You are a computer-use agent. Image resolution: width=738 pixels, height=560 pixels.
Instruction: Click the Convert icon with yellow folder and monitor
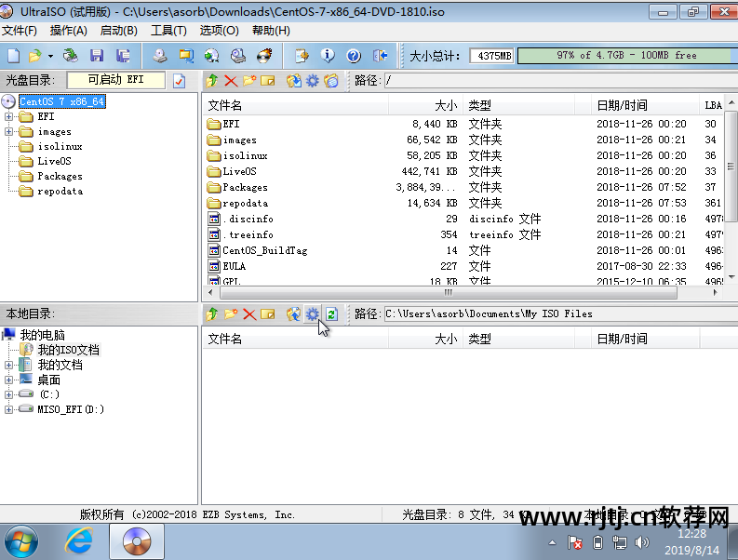click(186, 56)
